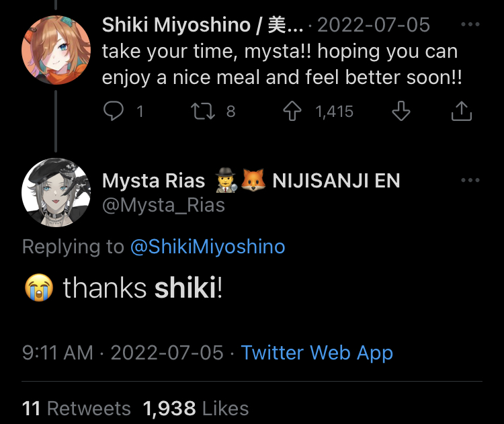Share Shiki Miyoshino's tweet
The width and height of the screenshot is (504, 424).
(461, 111)
